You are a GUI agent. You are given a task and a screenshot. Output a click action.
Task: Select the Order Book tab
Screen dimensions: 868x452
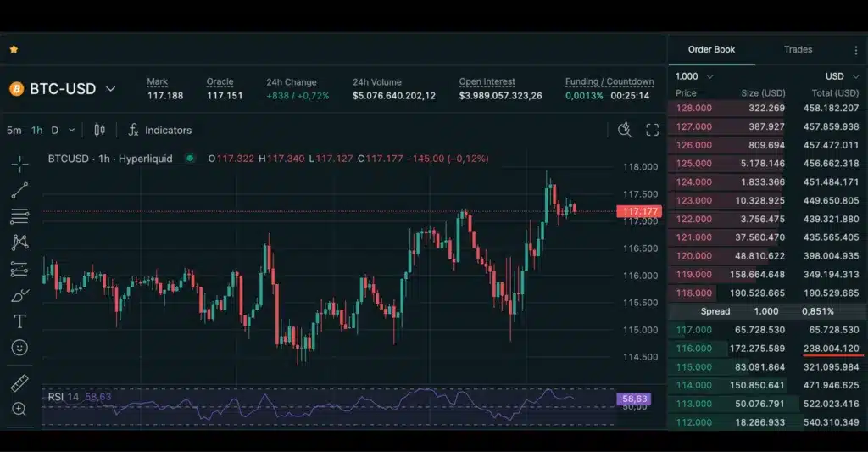(x=711, y=50)
